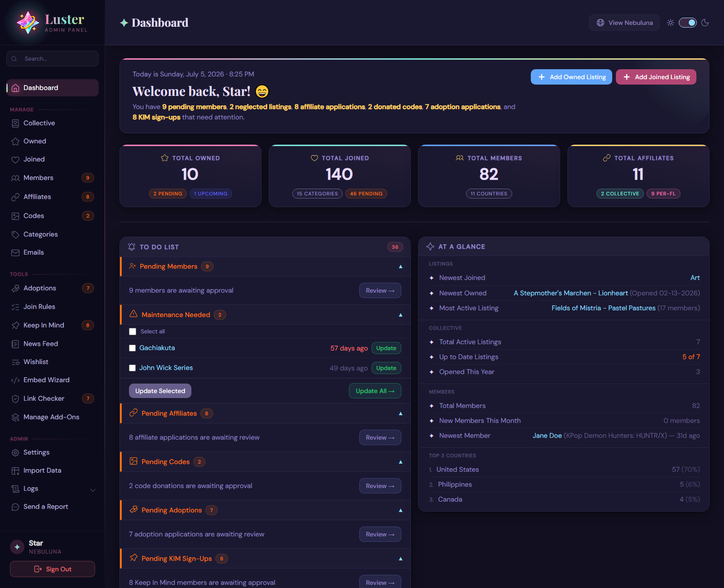Click the Owned star icon in sidebar
This screenshot has height=588, width=724.
click(15, 142)
